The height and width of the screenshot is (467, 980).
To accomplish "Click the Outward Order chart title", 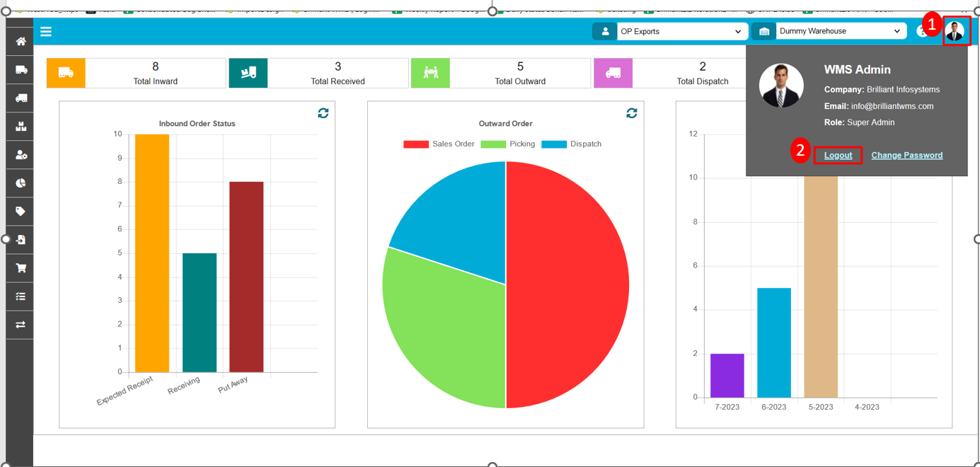I will (x=505, y=124).
